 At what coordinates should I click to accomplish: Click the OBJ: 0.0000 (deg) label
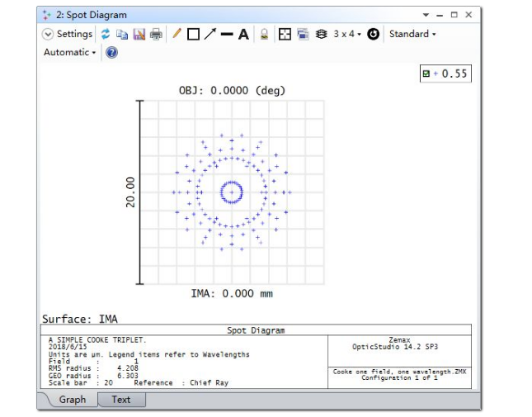point(232,91)
